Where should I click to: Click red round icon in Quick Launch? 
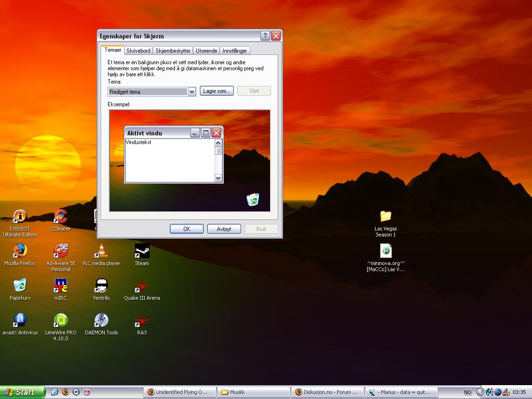click(87, 392)
